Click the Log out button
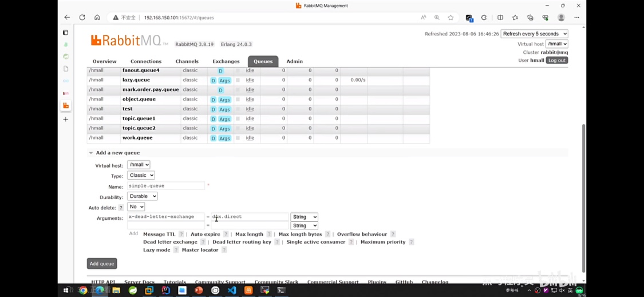The image size is (644, 297). coord(556,61)
